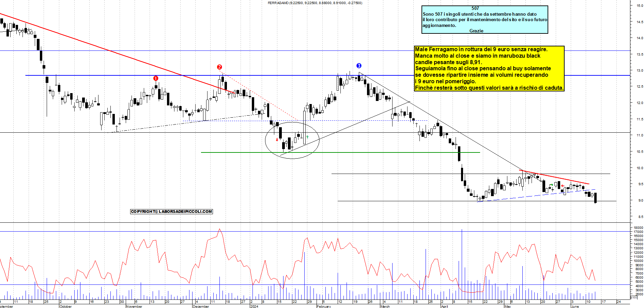This screenshot has width=644, height=308.
Task: Click the 2024 year label on the time axis
Action: coord(254,306)
